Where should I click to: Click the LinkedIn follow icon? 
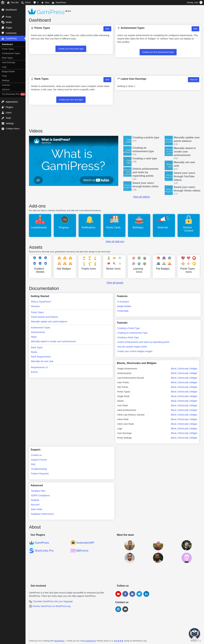pyautogui.click(x=146, y=594)
